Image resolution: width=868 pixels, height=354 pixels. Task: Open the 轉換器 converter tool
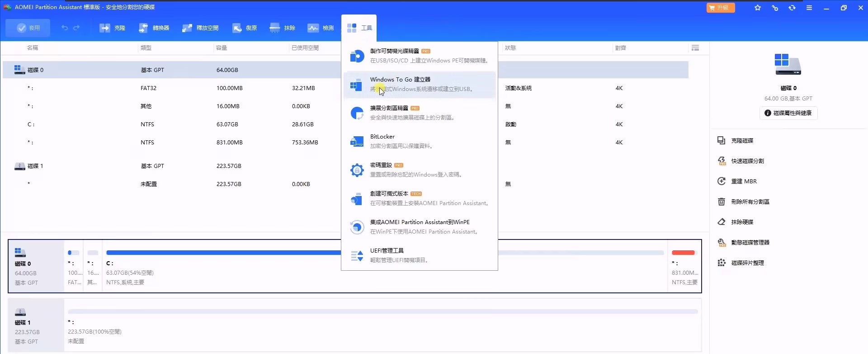(x=154, y=28)
